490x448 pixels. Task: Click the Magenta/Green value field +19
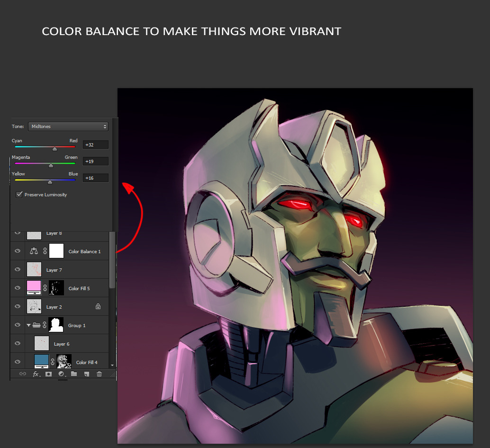pos(96,161)
